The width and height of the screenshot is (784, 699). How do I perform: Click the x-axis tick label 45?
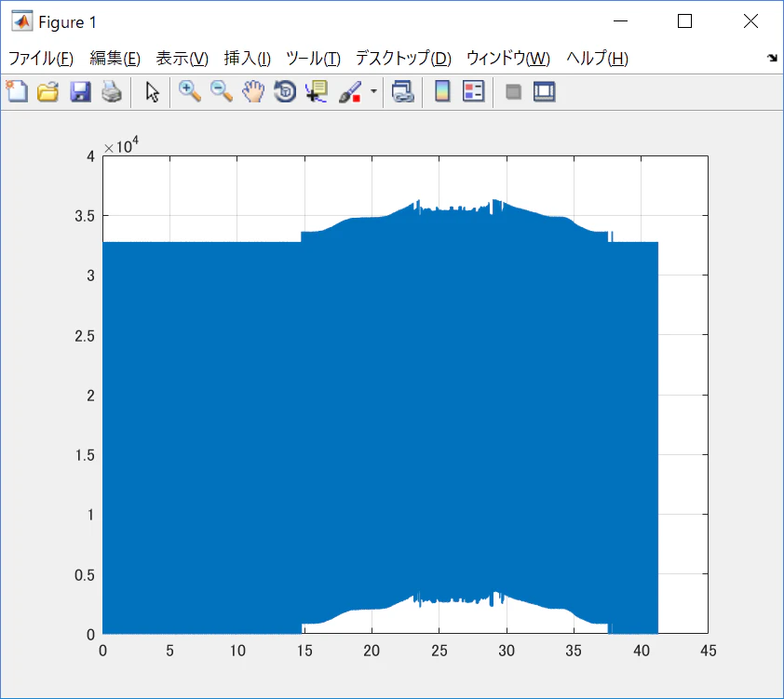tap(709, 651)
